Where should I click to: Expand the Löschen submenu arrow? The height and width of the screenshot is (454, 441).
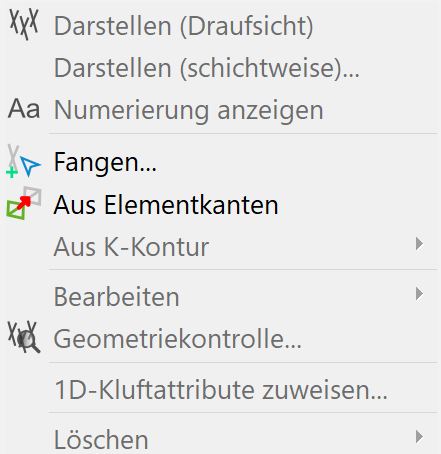coord(419,437)
